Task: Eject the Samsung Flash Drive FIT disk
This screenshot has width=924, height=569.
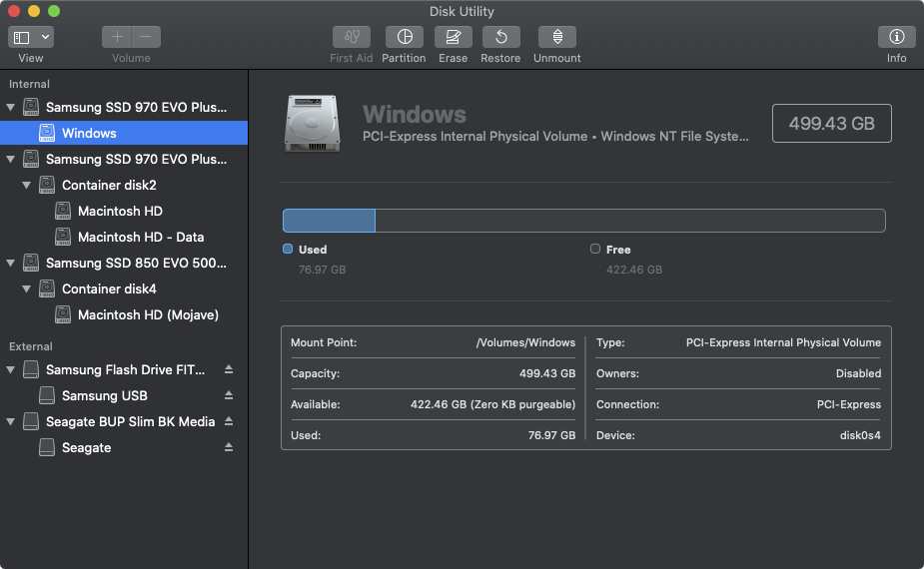Action: click(229, 369)
